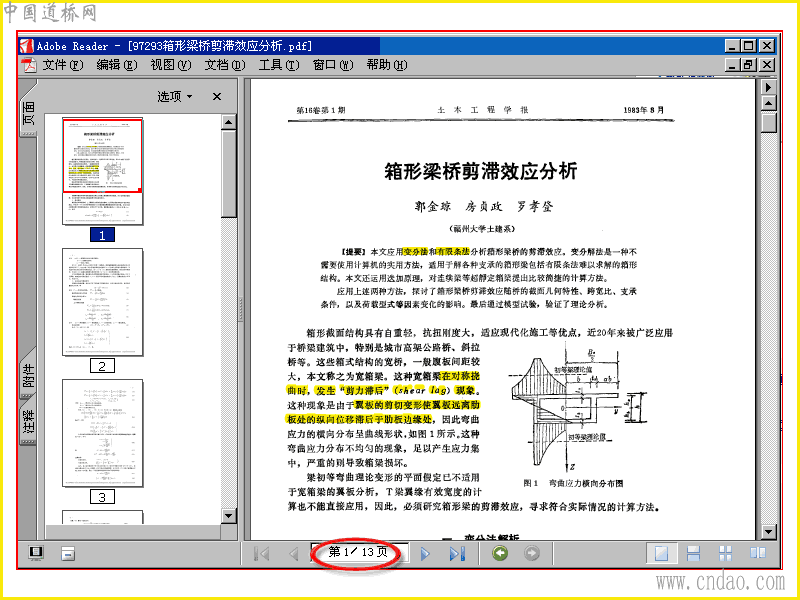Go to the first page

click(x=262, y=554)
